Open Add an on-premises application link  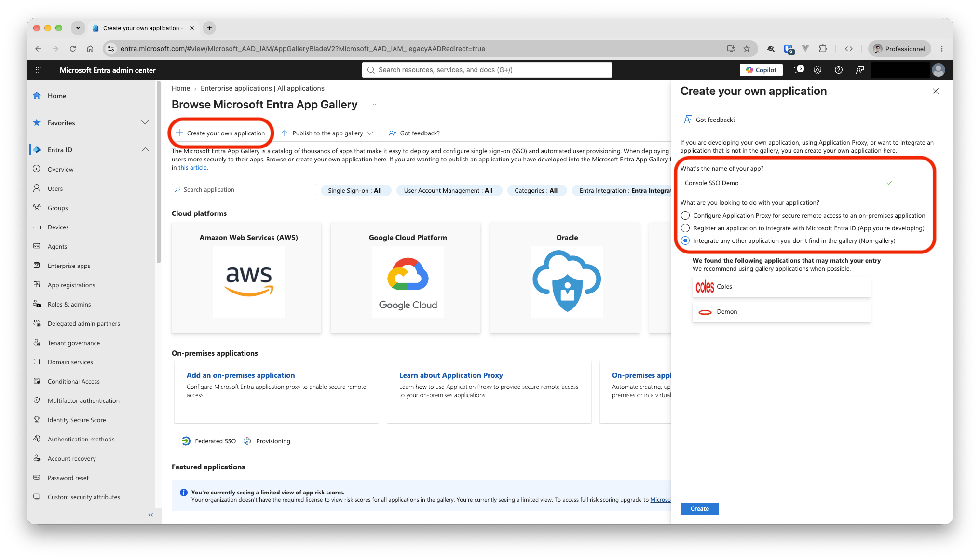click(241, 375)
